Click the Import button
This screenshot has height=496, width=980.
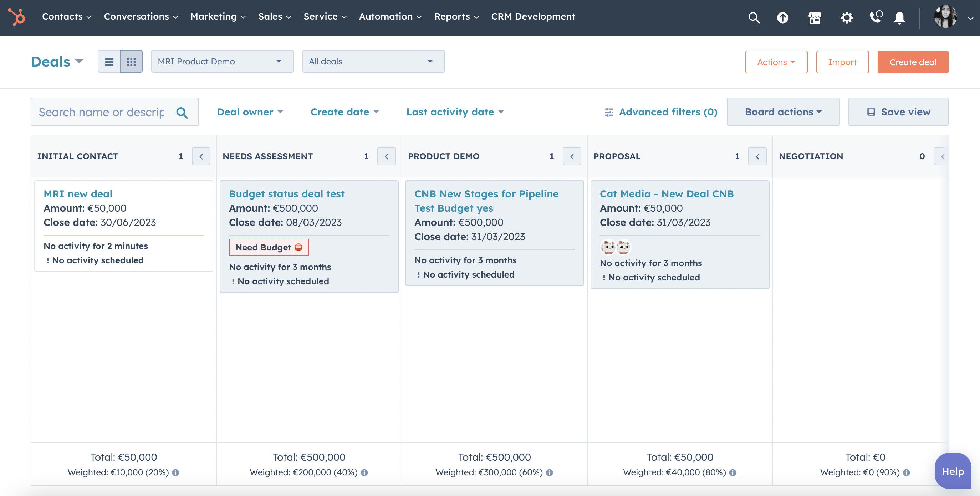(x=842, y=62)
